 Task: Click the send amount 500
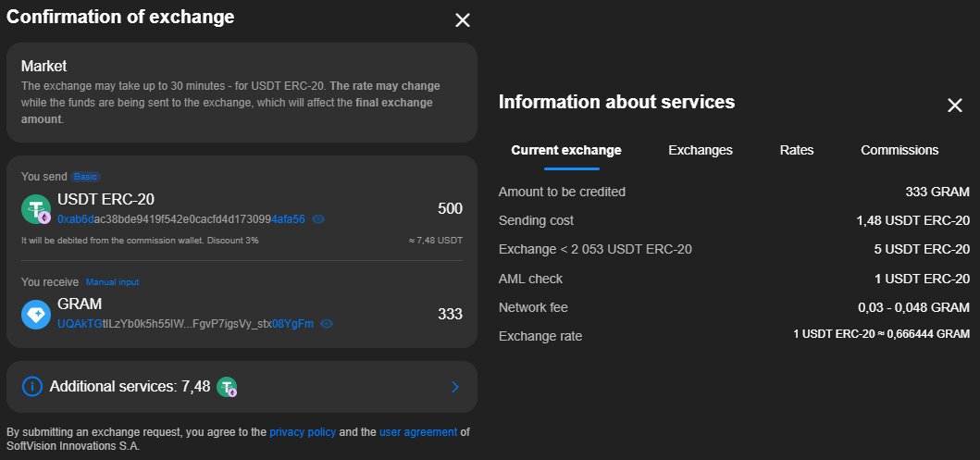click(x=450, y=209)
